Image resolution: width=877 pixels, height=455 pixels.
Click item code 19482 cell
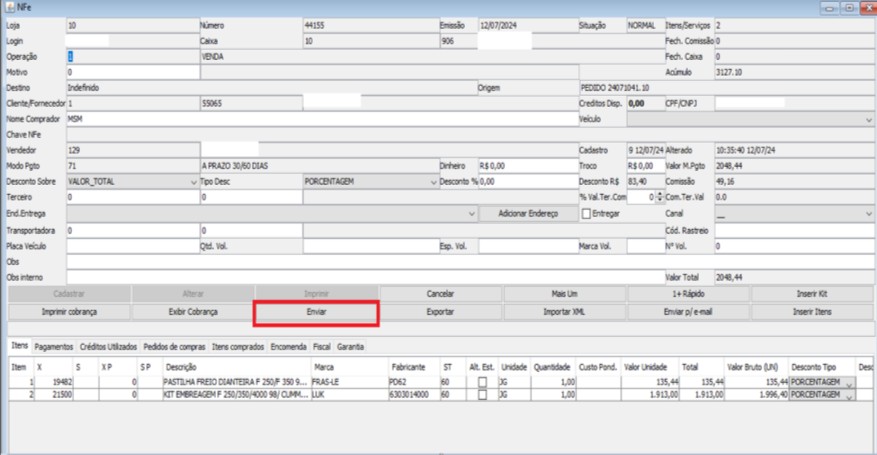54,382
